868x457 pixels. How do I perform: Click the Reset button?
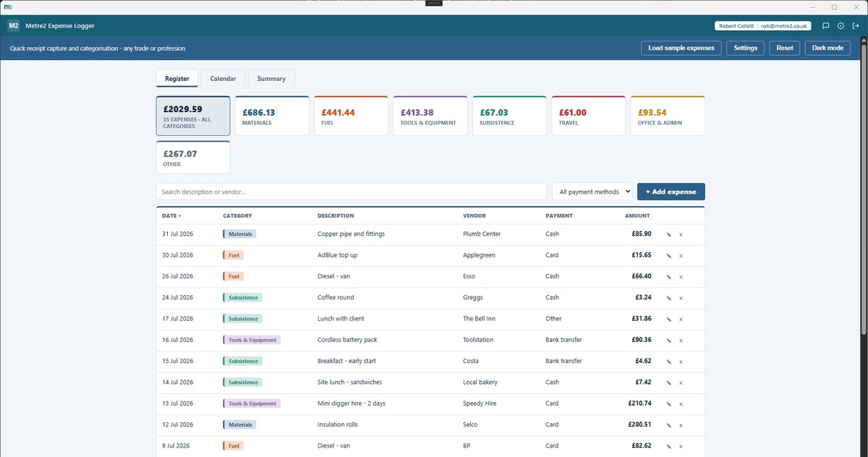(785, 48)
